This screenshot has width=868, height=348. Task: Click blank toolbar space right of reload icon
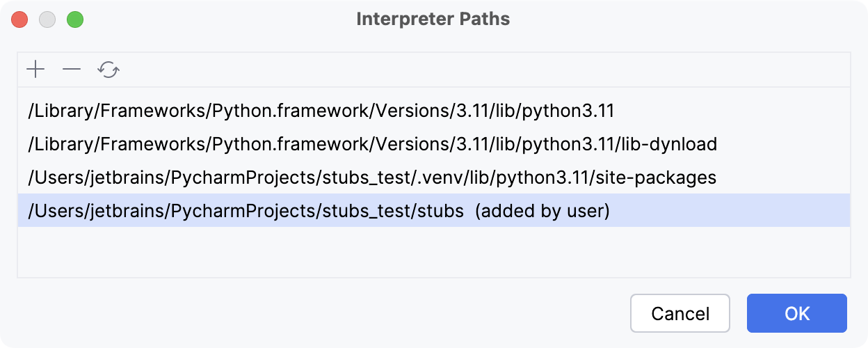[487, 70]
